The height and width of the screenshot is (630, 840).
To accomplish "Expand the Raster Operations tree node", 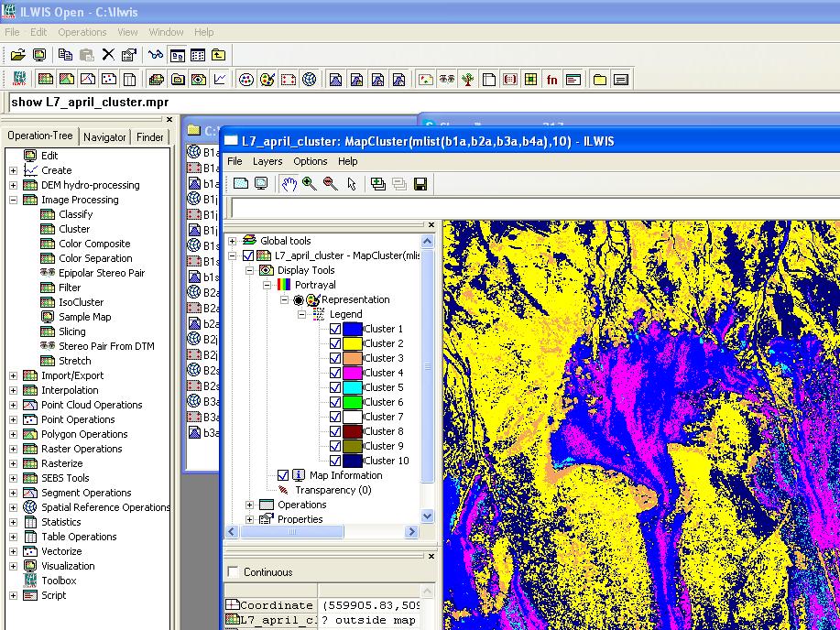I will (13, 449).
